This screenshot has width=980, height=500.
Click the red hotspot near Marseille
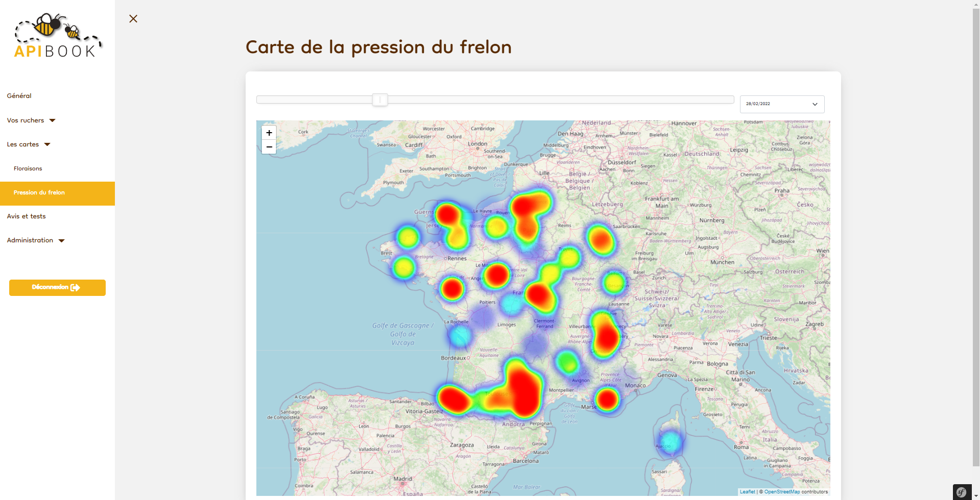(x=607, y=399)
